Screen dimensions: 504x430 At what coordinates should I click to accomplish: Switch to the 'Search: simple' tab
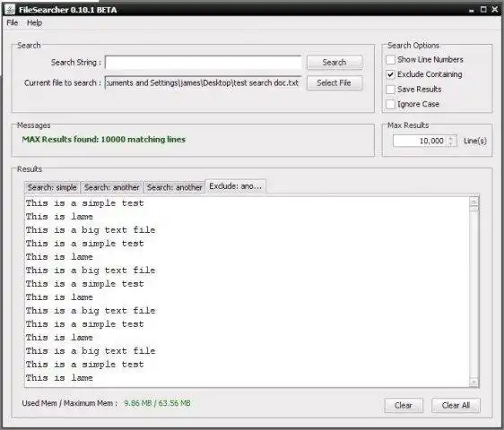52,187
